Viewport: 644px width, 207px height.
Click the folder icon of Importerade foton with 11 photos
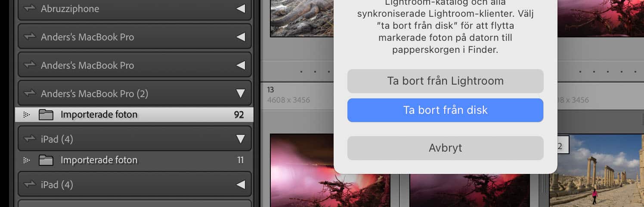pyautogui.click(x=46, y=160)
